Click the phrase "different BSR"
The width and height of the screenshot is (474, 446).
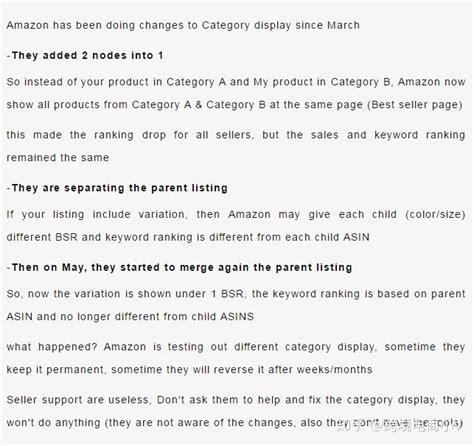pos(42,237)
